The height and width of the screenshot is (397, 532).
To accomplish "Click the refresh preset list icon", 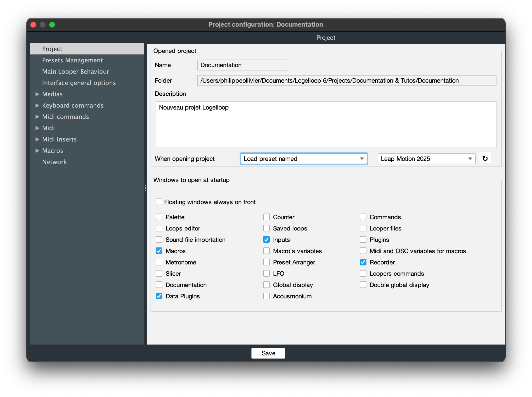I will click(x=485, y=158).
